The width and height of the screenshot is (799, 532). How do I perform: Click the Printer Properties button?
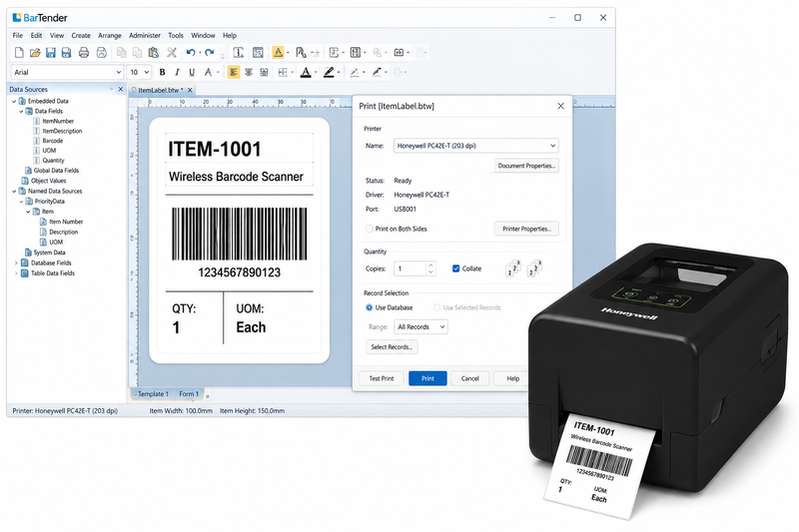[x=526, y=229]
